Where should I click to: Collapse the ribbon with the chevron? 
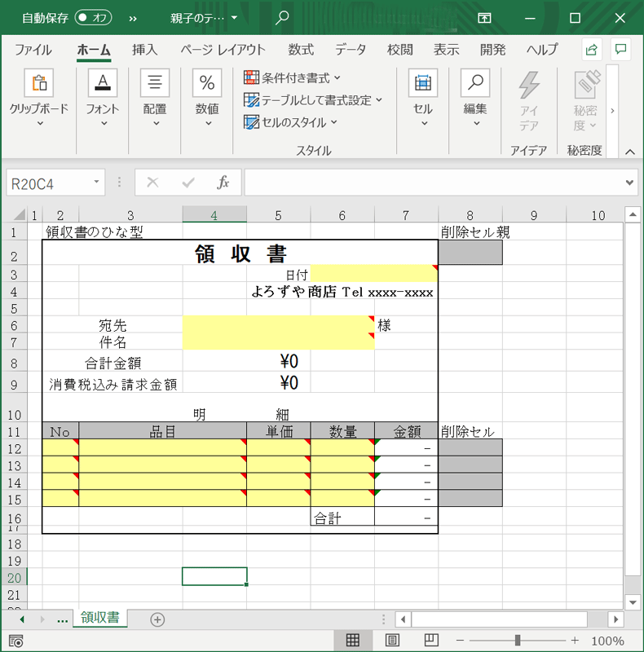(629, 152)
